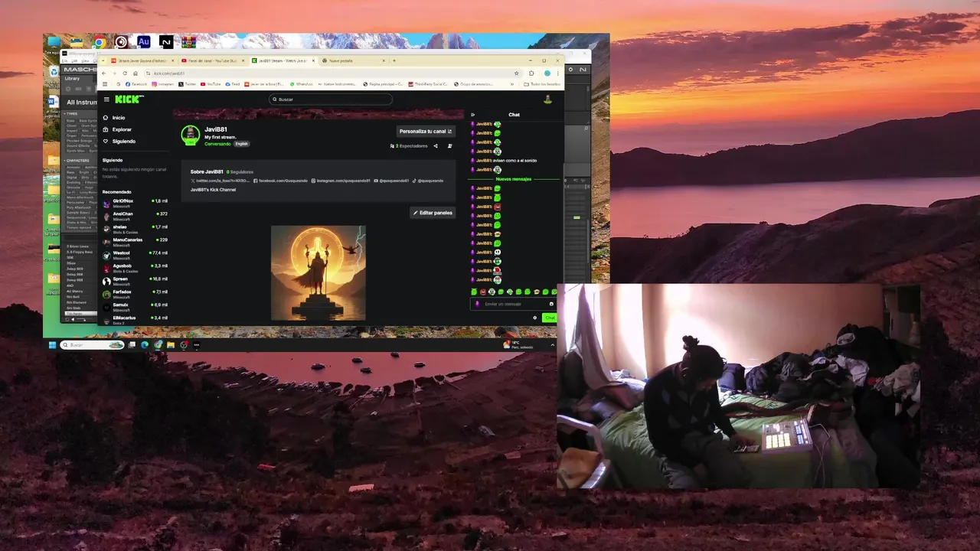Switch to the Stream Javier Bayona tab
The image size is (980, 551).
point(143,60)
